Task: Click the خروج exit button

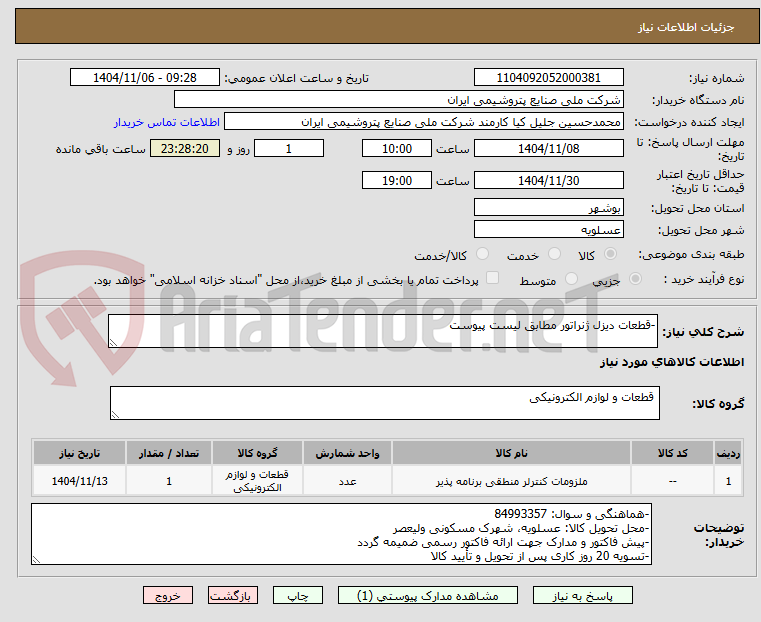Action: click(x=168, y=595)
